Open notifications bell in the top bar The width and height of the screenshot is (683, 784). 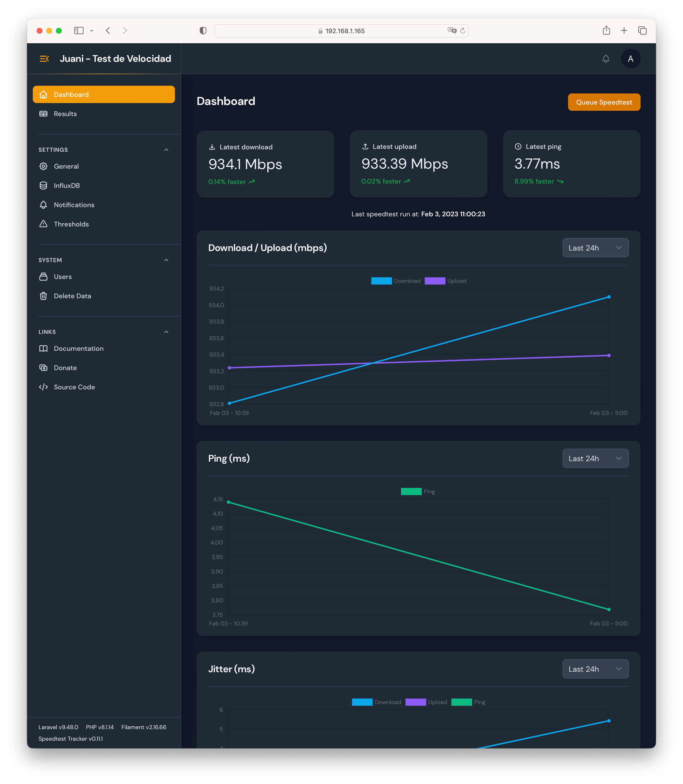point(605,59)
